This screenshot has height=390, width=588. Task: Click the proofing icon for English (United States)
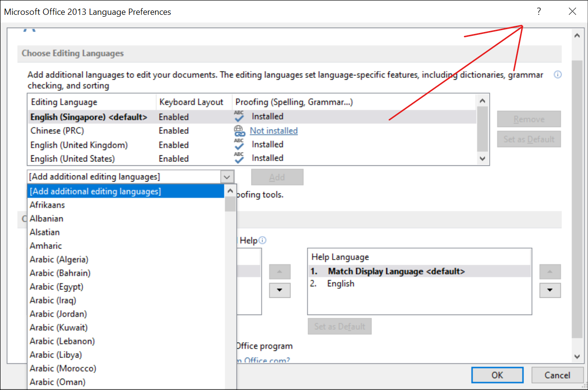pos(239,158)
